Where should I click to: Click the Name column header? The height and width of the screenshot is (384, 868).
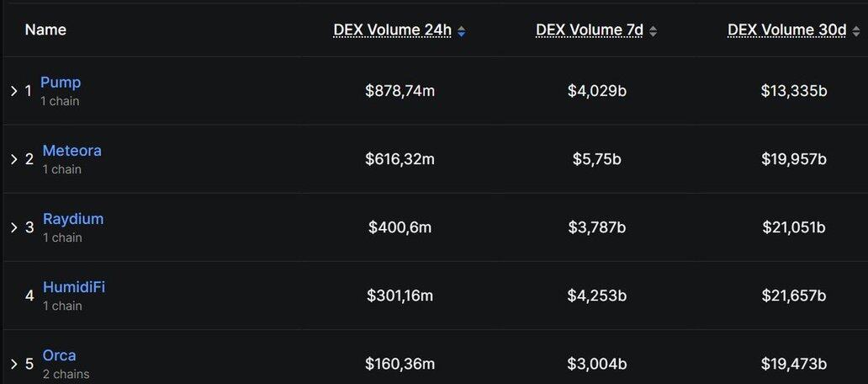pyautogui.click(x=45, y=30)
